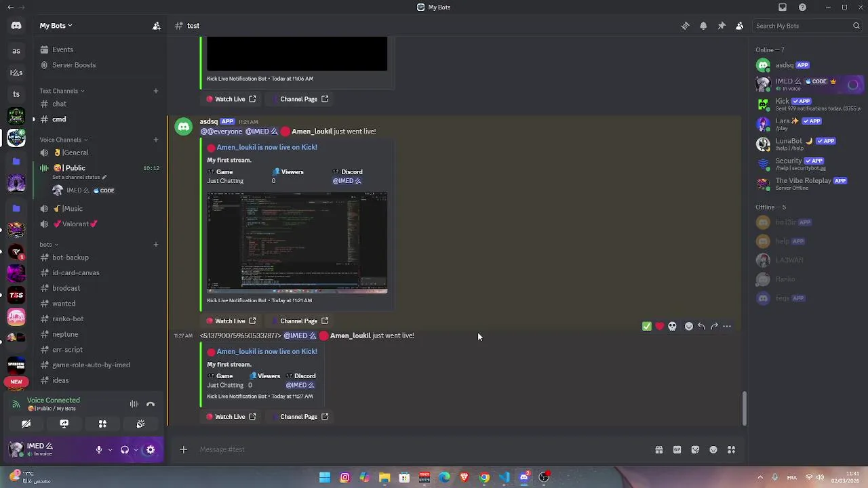The width and height of the screenshot is (868, 488).
Task: Start an Activity in voice panel
Action: [102, 424]
